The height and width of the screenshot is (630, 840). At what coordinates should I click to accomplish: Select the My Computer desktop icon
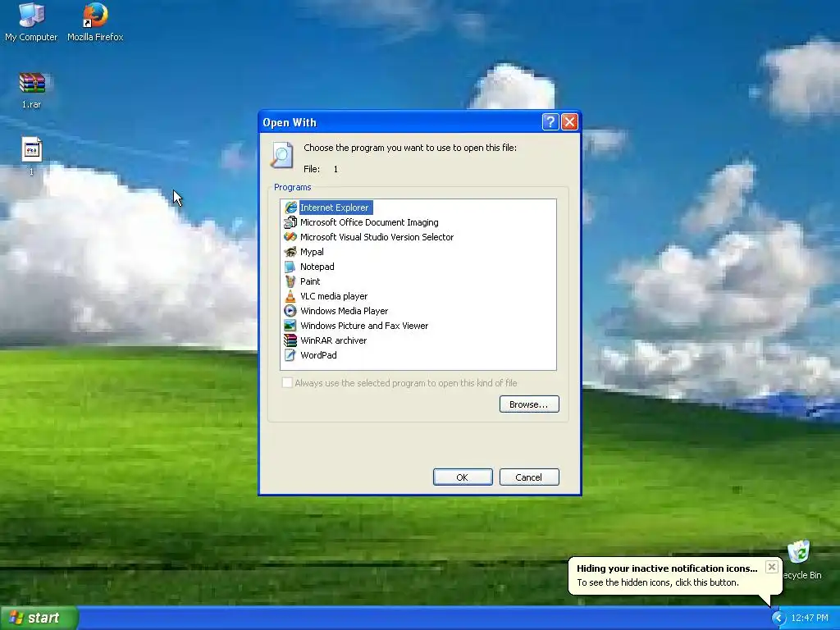pos(31,22)
